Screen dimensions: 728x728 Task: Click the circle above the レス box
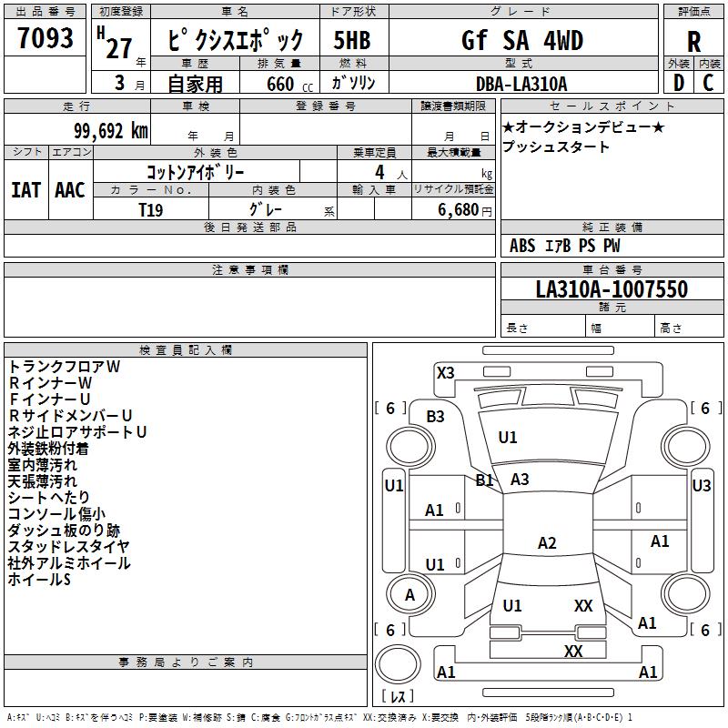(398, 663)
